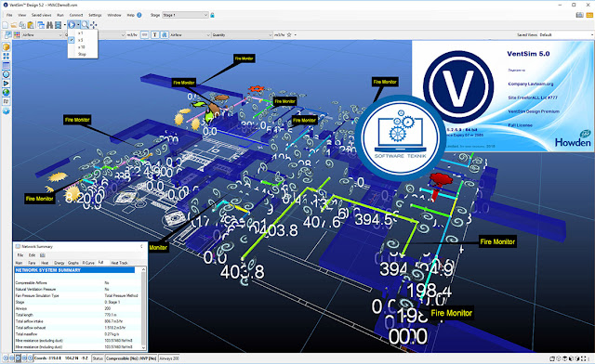Click the film strip animation icon
This screenshot has height=364, width=595.
[x=58, y=25]
